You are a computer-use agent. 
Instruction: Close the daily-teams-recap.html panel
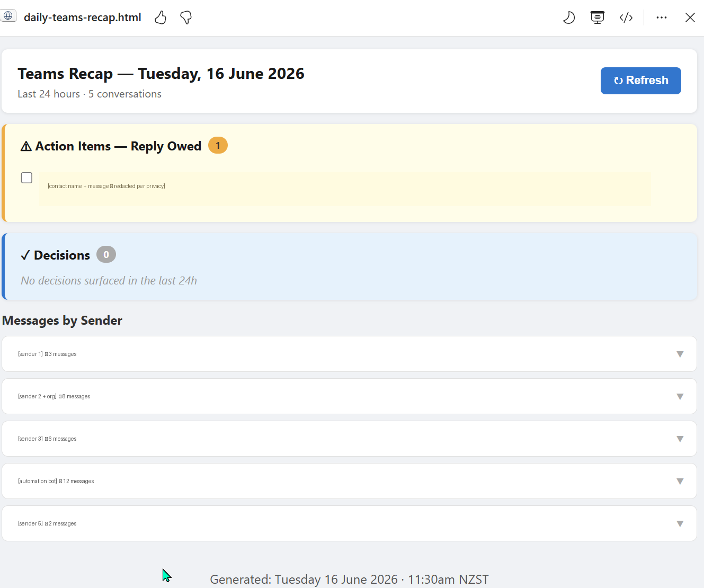coord(690,17)
